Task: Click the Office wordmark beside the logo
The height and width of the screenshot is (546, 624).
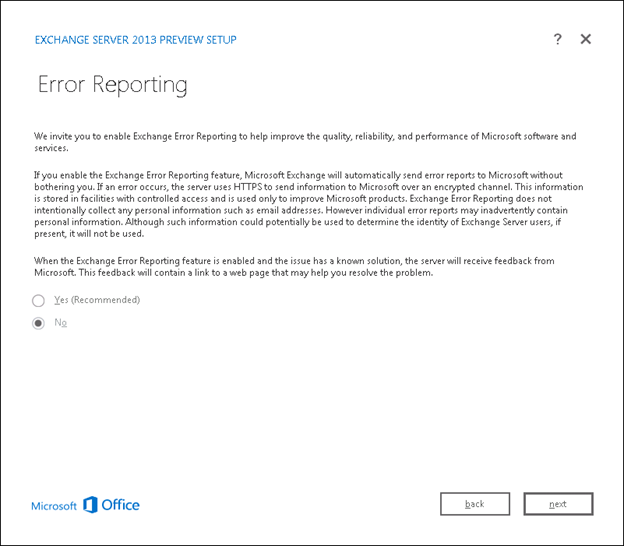Action: 121,505
